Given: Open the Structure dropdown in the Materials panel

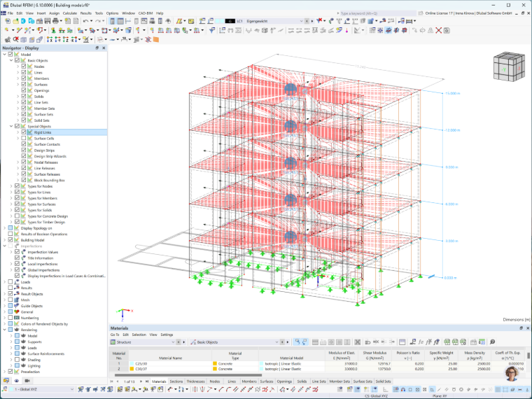Looking at the screenshot, I should [143, 342].
